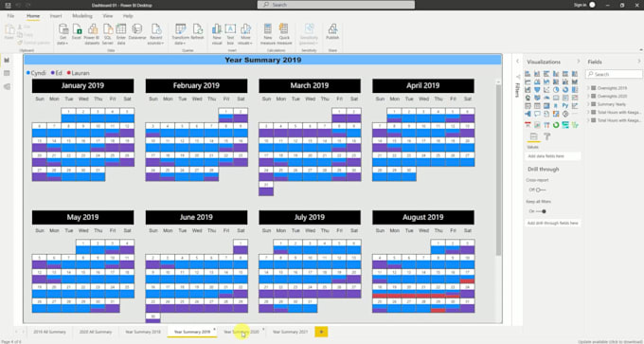Select the Q&A visual icon
This screenshot has height=344, width=644.
tap(537, 114)
